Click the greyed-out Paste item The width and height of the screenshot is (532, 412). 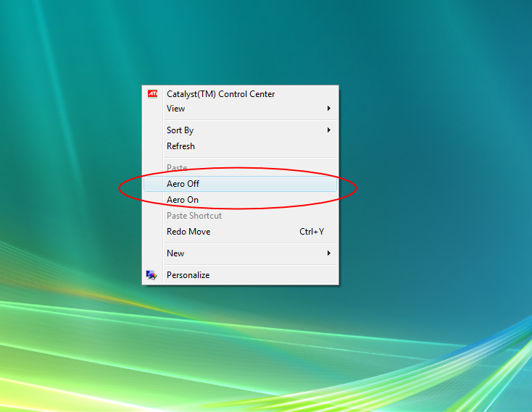click(240, 168)
